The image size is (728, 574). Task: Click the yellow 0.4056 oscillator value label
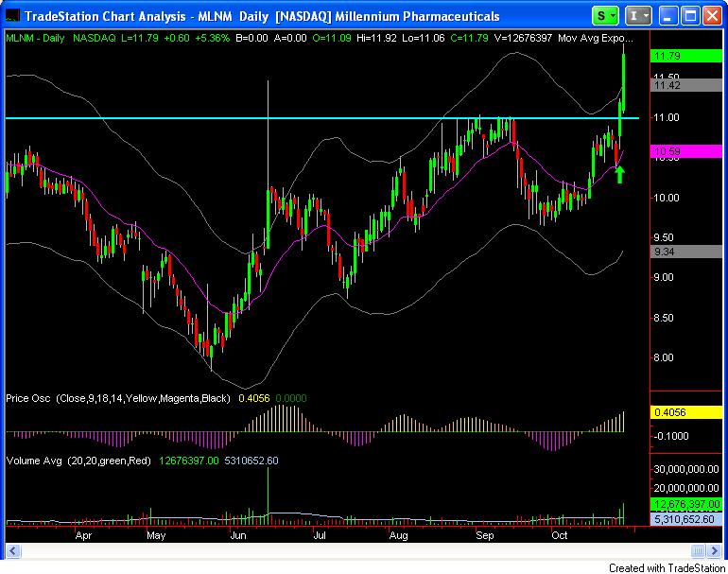pyautogui.click(x=686, y=412)
